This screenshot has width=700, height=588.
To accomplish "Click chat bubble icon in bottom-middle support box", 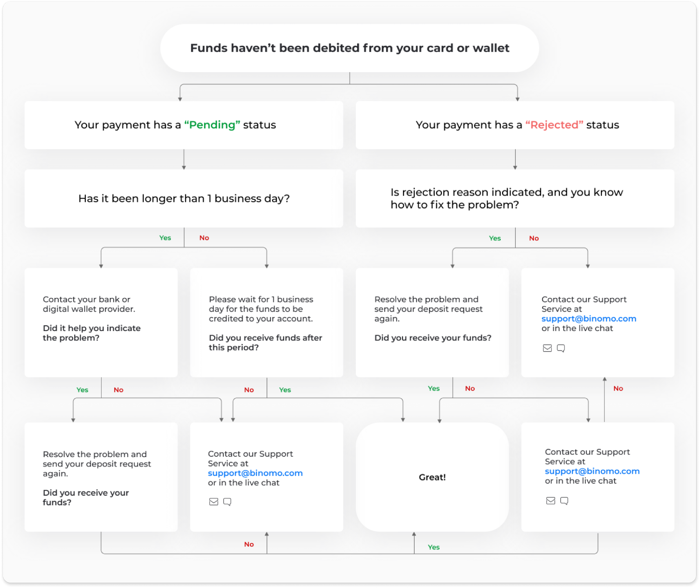I will (227, 502).
